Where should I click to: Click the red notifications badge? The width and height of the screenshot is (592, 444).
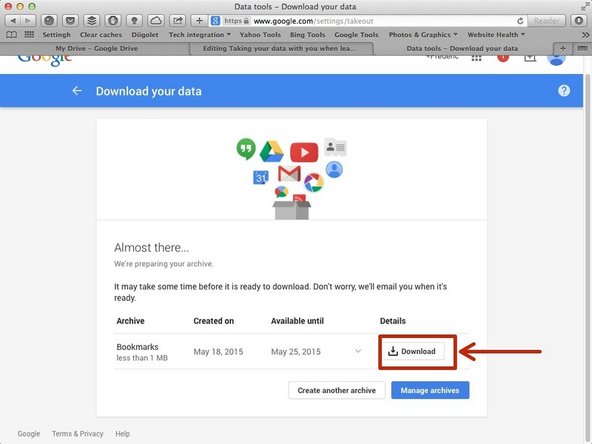coord(503,58)
